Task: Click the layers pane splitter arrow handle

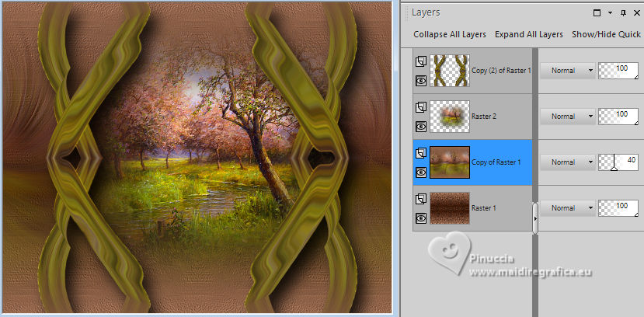Action: point(534,218)
